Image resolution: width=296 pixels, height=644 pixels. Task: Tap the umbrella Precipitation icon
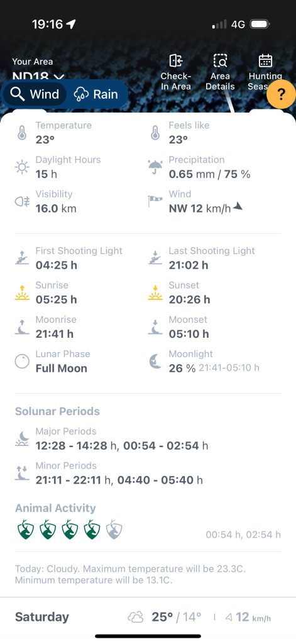click(155, 167)
